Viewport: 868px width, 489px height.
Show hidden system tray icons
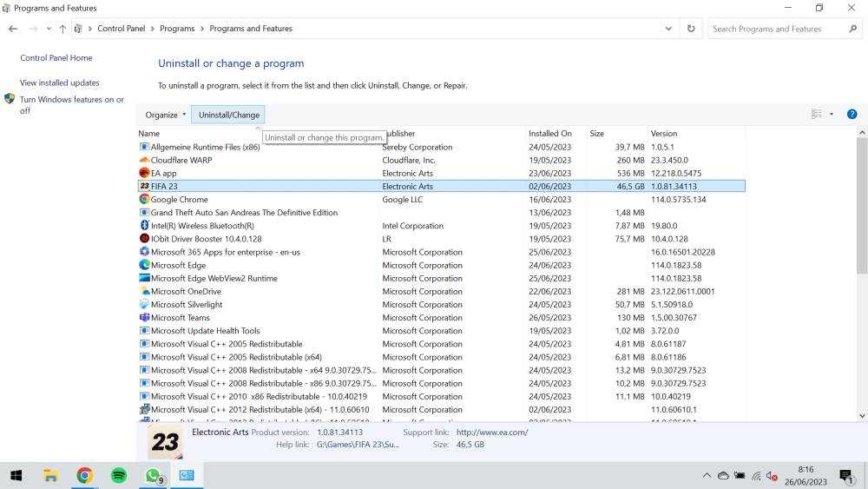(707, 476)
